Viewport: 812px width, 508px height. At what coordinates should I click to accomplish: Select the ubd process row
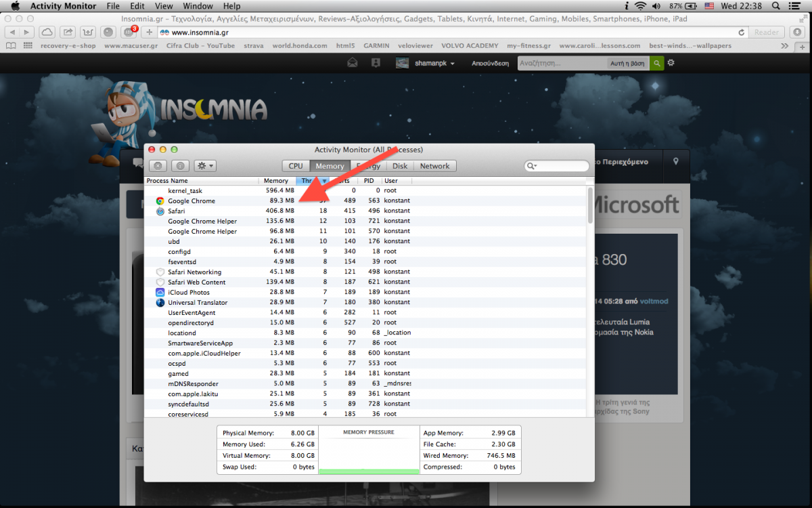365,241
